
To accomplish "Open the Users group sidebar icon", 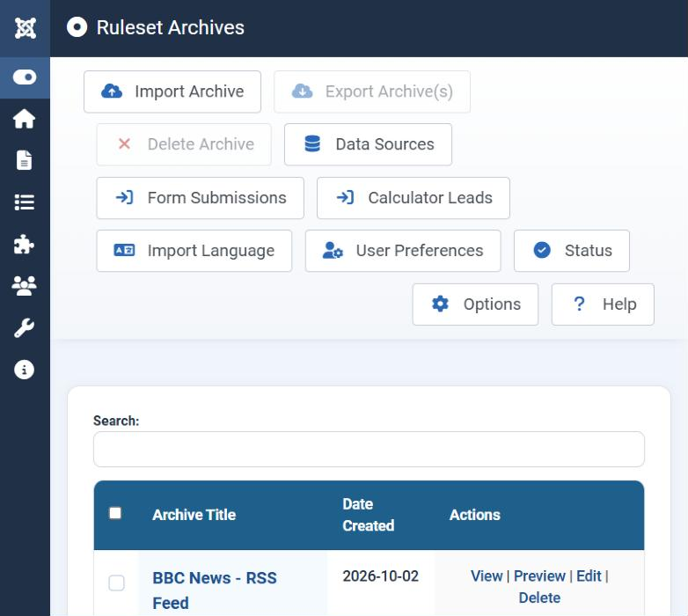I will tap(24, 286).
